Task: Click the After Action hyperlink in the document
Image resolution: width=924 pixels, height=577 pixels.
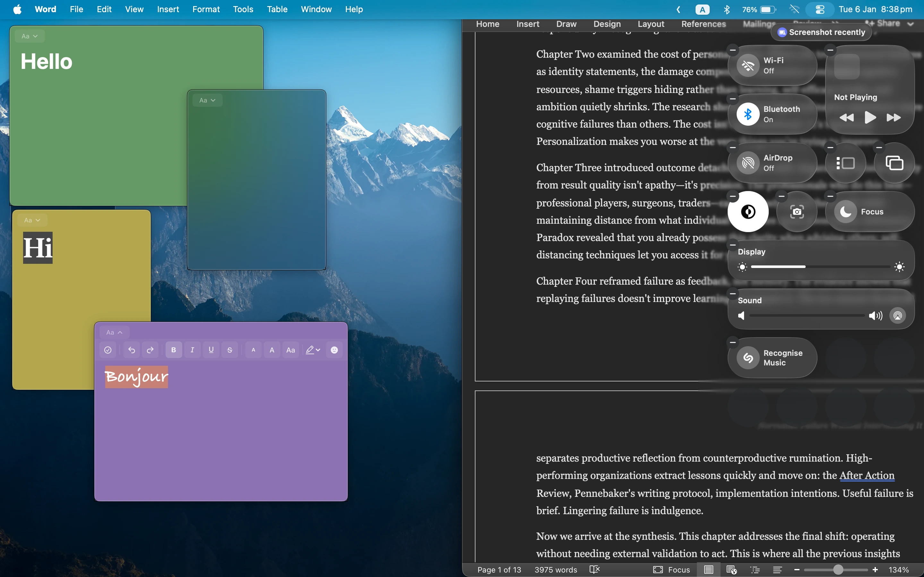Action: [x=867, y=475]
